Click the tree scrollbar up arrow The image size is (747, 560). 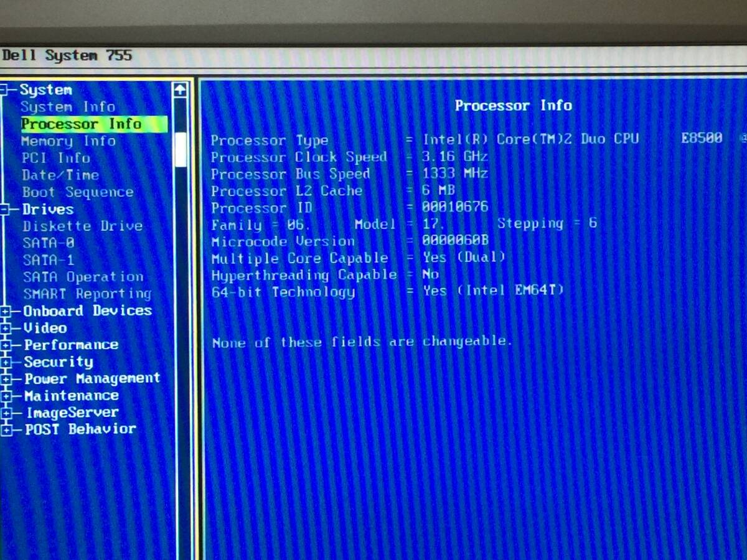(181, 90)
